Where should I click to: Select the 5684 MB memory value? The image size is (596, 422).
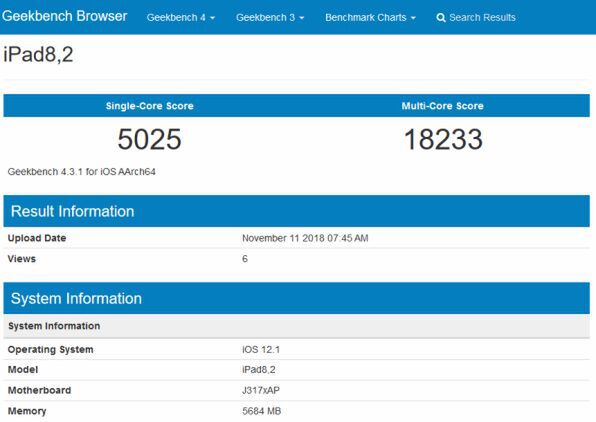tap(262, 411)
